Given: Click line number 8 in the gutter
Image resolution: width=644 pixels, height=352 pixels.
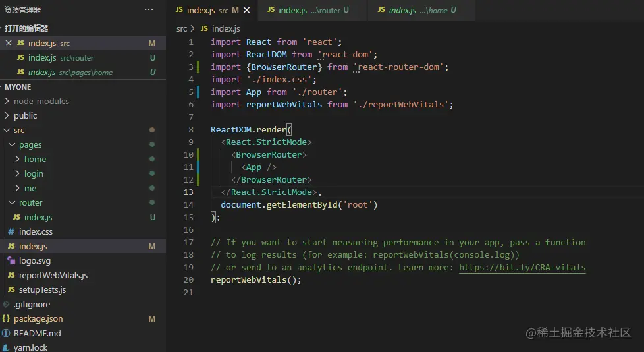Looking at the screenshot, I should pyautogui.click(x=190, y=130).
